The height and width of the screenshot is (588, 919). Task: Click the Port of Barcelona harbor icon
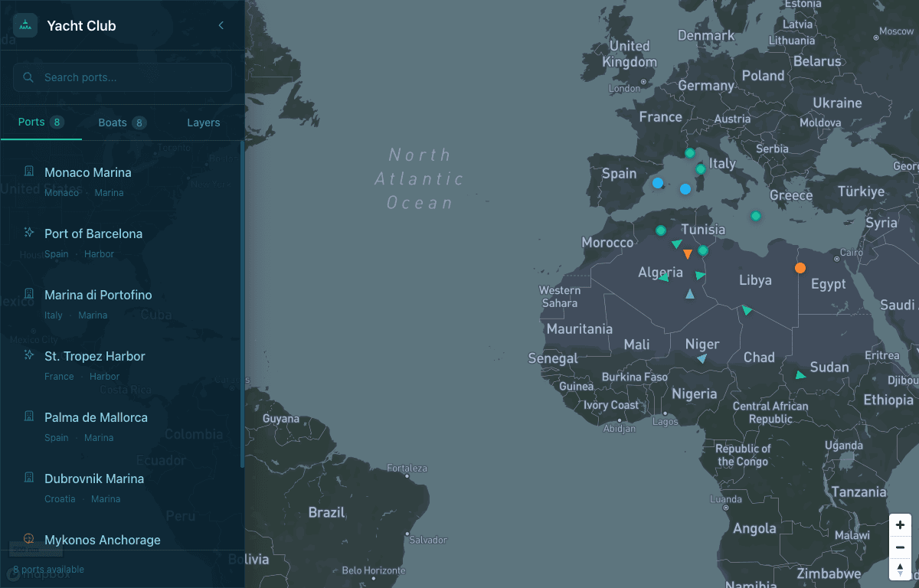[x=29, y=232]
